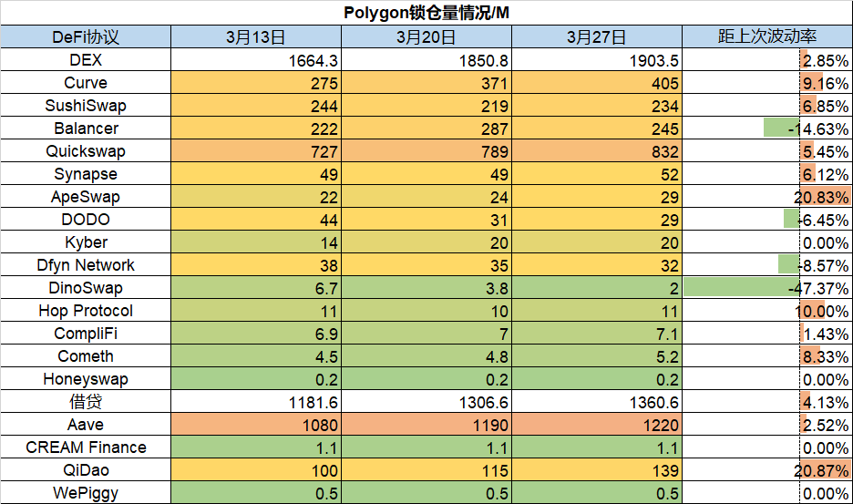Click SushiSwap's 3月20日 value 219
This screenshot has height=504, width=853.
click(426, 106)
